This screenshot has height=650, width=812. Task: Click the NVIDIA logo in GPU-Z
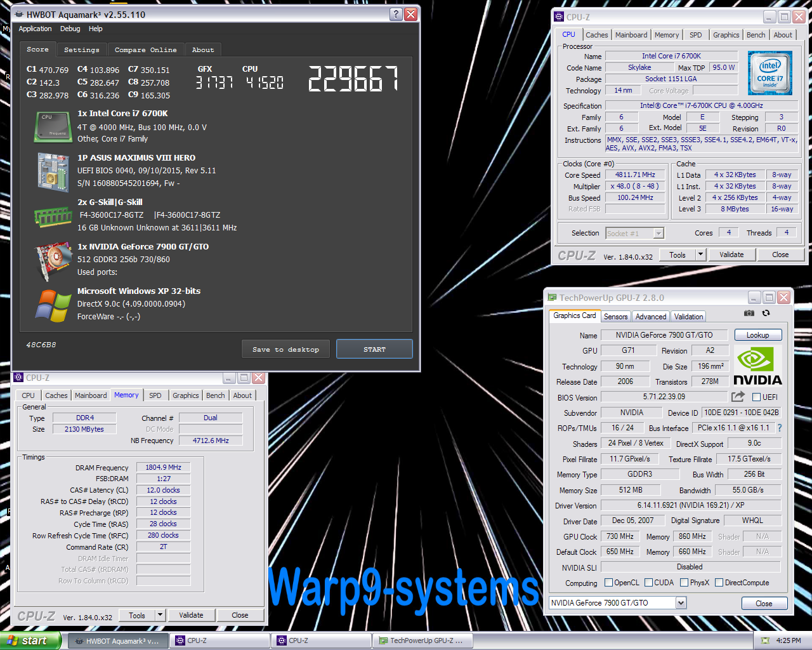pyautogui.click(x=757, y=365)
